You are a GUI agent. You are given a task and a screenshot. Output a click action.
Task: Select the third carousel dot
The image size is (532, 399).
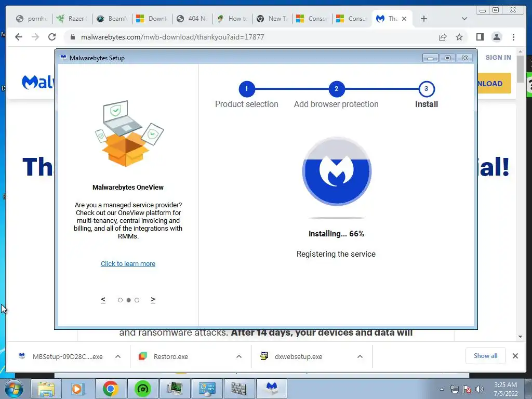[x=137, y=300]
